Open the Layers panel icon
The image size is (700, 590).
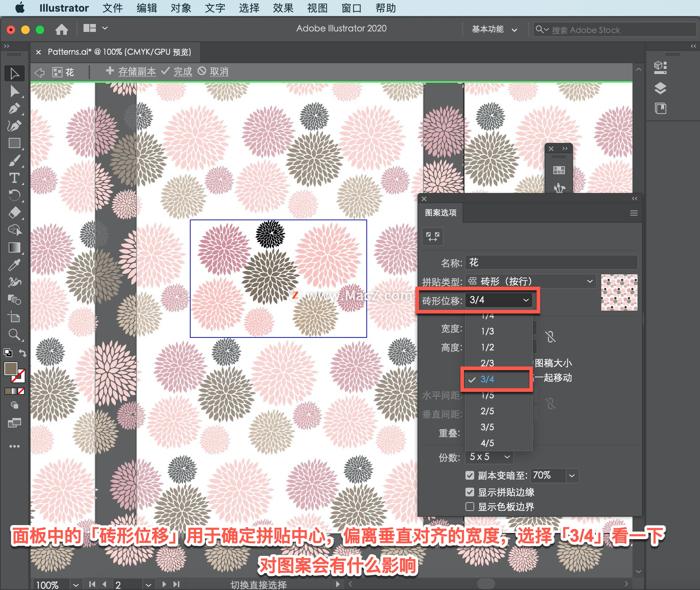point(660,88)
